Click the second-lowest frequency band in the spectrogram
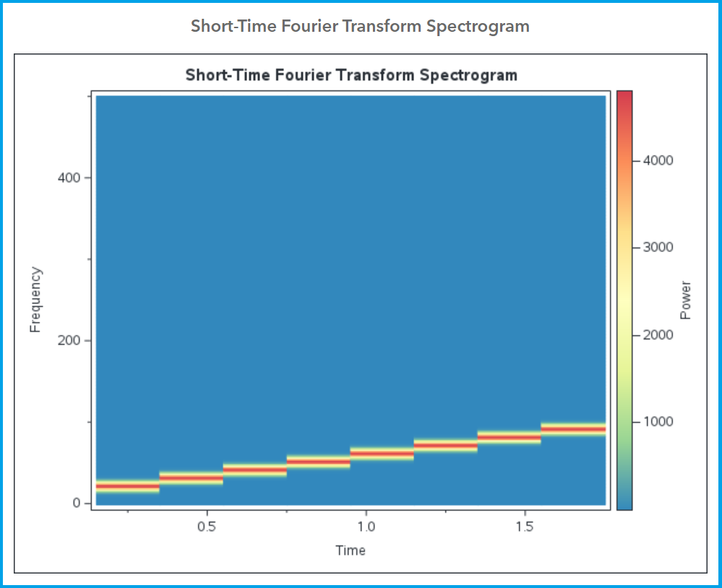The width and height of the screenshot is (722, 588). [191, 478]
